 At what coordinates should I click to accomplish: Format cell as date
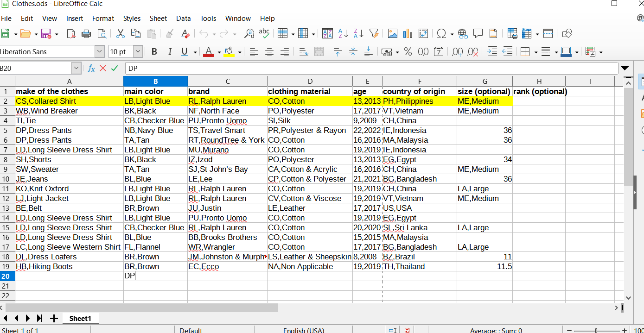(439, 52)
